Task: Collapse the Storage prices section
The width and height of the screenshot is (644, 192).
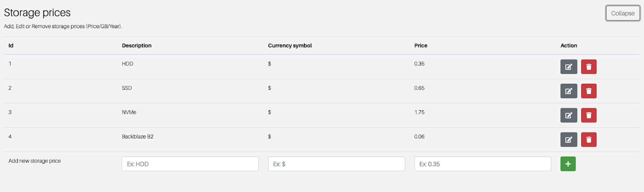Action: point(623,13)
